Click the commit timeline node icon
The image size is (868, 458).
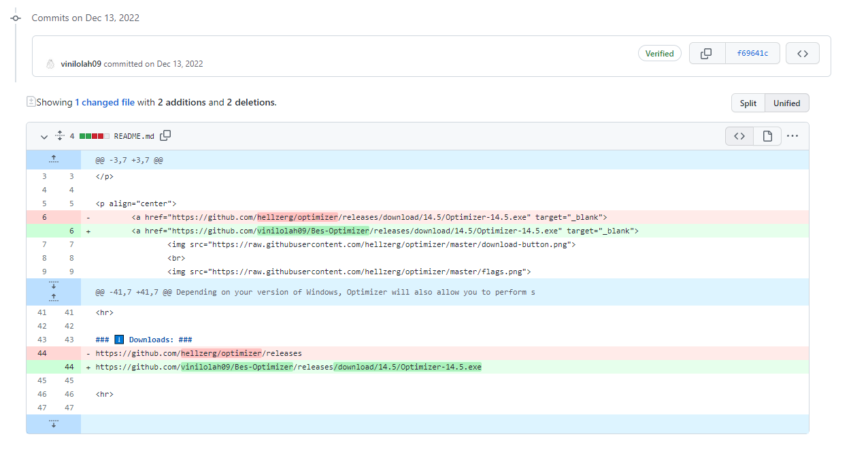point(15,18)
